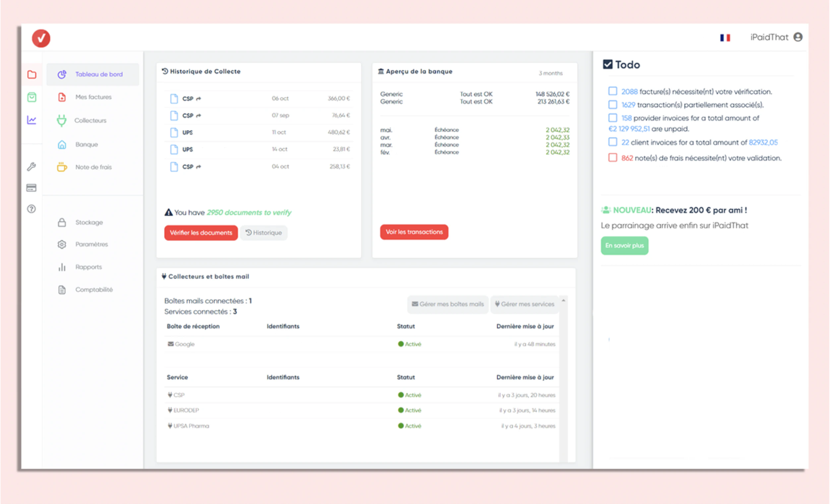Click the Paramètres gear icon

point(62,244)
